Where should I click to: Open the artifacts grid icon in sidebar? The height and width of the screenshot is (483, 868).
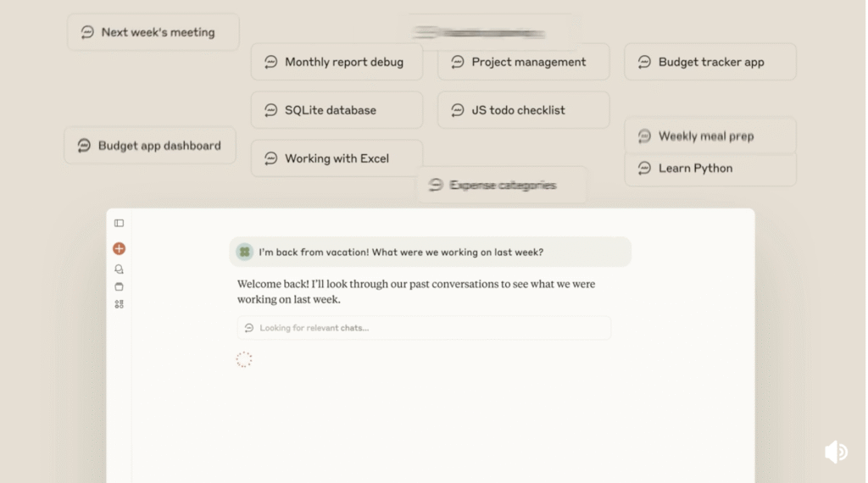[x=119, y=304]
